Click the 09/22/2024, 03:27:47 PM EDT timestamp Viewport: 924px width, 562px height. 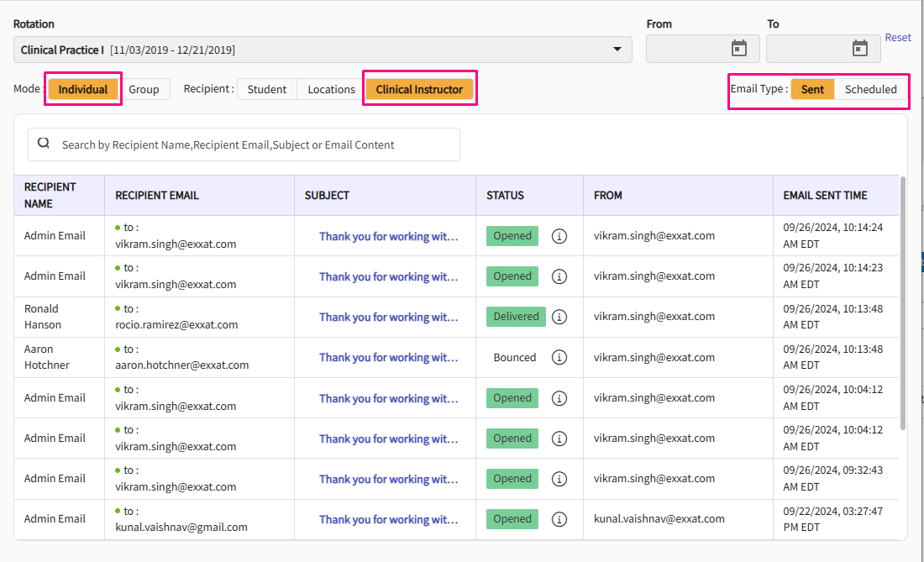pyautogui.click(x=833, y=519)
